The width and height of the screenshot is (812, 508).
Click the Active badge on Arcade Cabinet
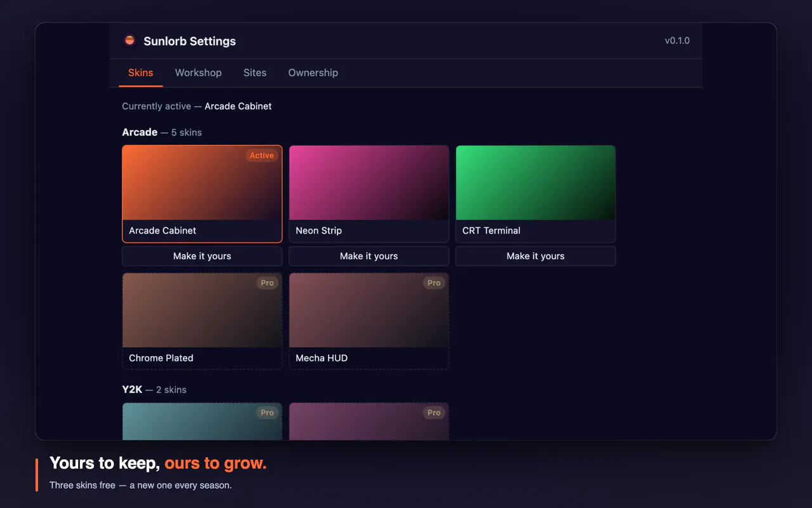click(x=262, y=156)
